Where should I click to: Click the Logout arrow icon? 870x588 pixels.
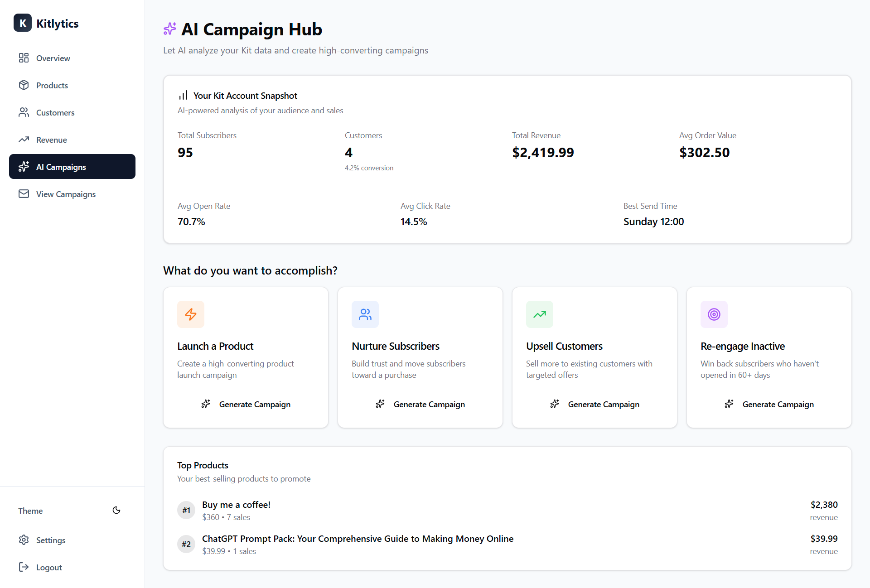click(24, 567)
